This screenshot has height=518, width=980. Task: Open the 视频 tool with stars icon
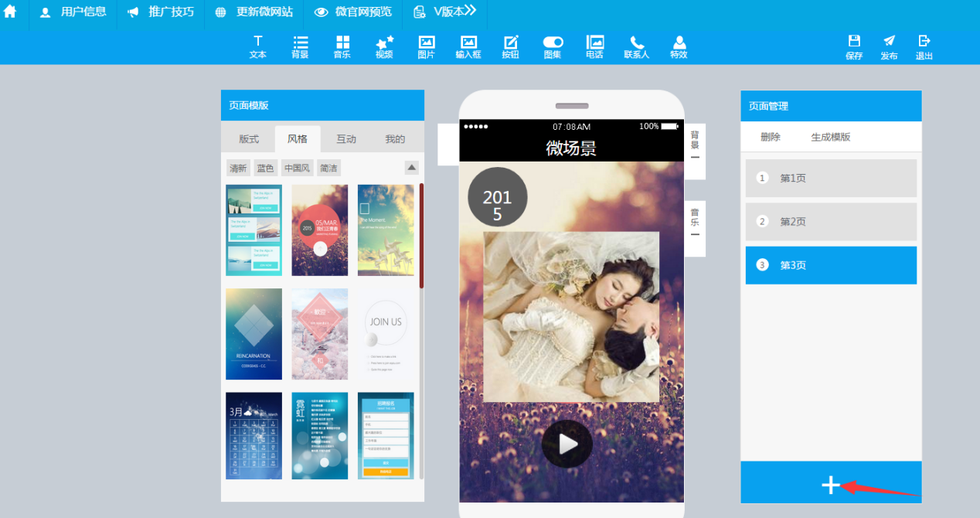pyautogui.click(x=384, y=46)
